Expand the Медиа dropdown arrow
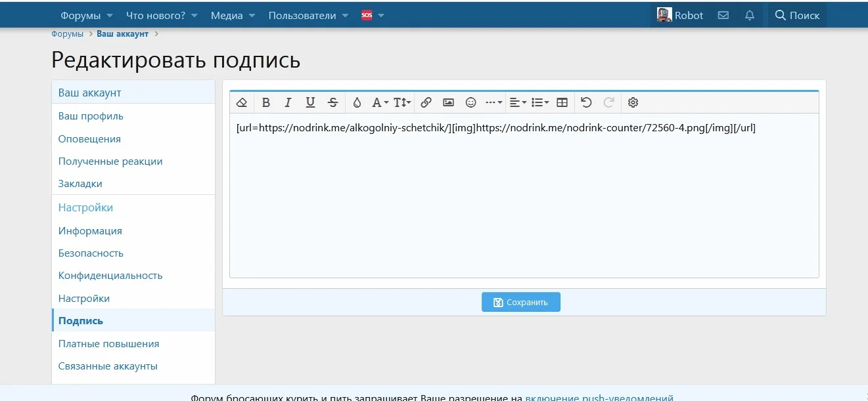Screen dimensions: 868x401 [x=252, y=15]
